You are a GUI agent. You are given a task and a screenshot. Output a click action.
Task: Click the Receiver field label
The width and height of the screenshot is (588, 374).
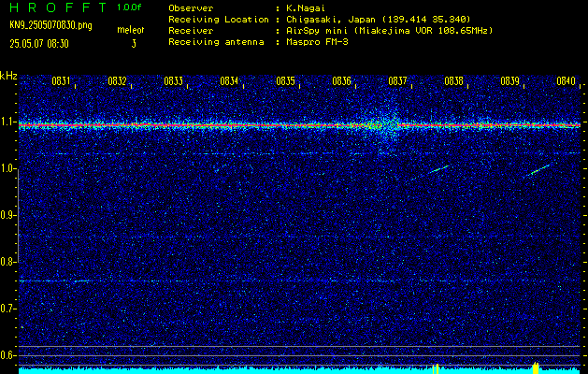tap(191, 30)
